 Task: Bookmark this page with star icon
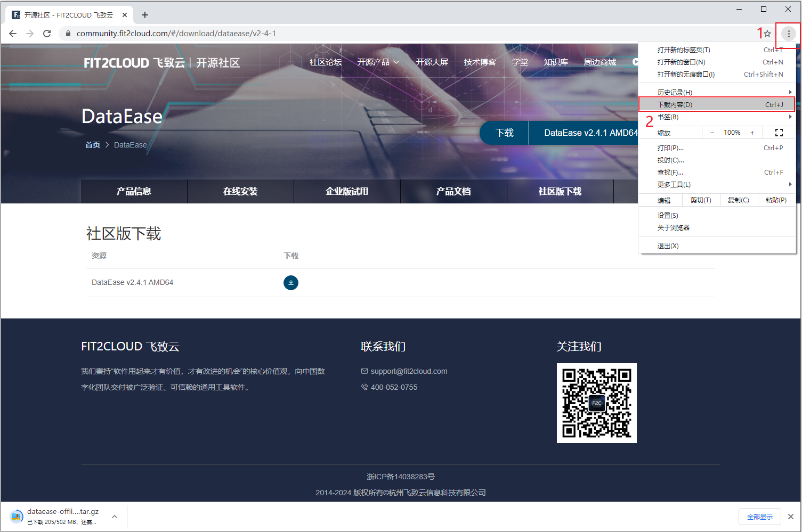[x=767, y=34]
